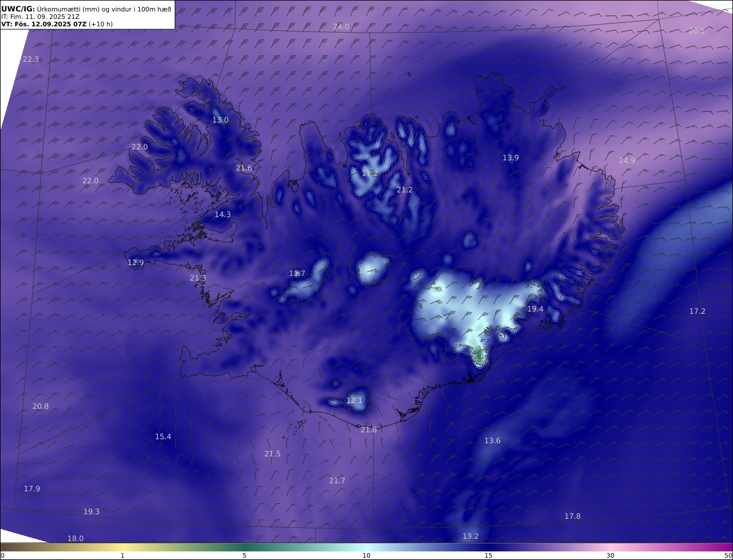Image resolution: width=733 pixels, height=560 pixels.
Task: Click the 12.1 value on the map
Action: [354, 401]
